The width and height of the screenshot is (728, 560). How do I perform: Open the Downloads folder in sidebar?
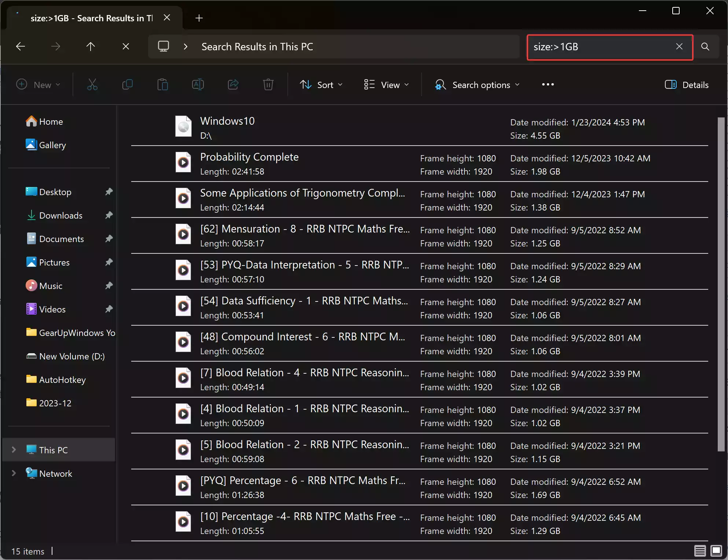point(60,215)
